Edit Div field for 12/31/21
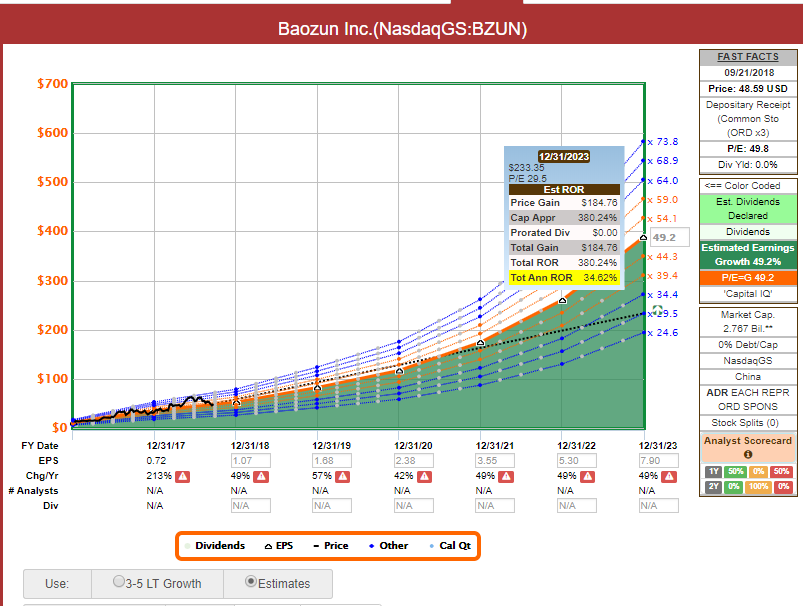 tap(495, 506)
